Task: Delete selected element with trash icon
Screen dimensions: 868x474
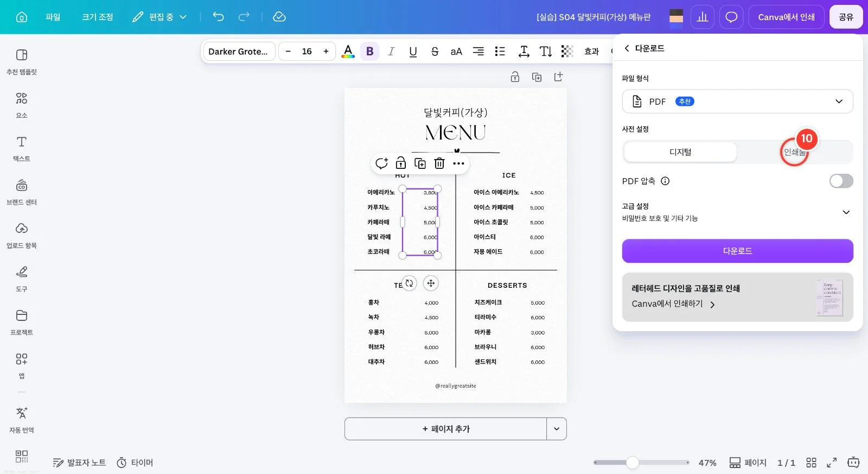Action: click(439, 163)
